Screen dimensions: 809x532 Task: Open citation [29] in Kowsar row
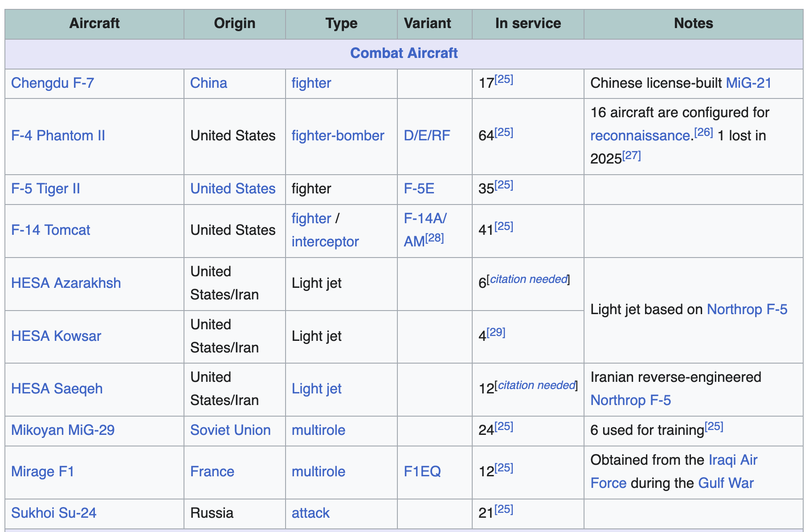496,332
